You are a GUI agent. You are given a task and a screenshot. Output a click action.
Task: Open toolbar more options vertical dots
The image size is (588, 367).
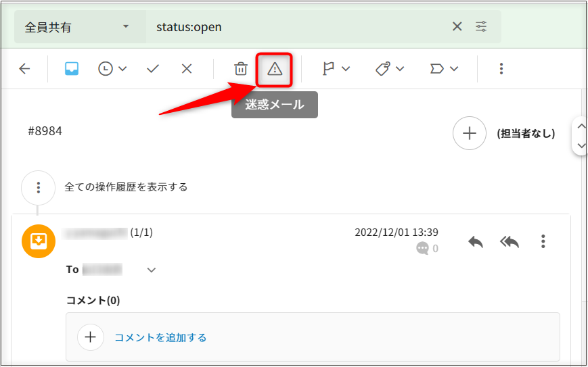501,68
